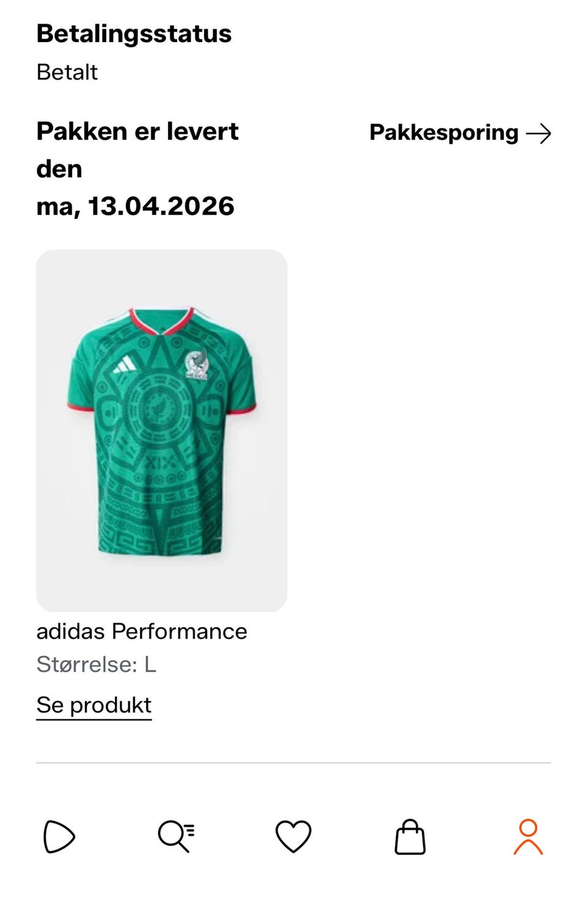Click the divider line below Se produkt
Screen dimensions: 587x924
(x=293, y=763)
